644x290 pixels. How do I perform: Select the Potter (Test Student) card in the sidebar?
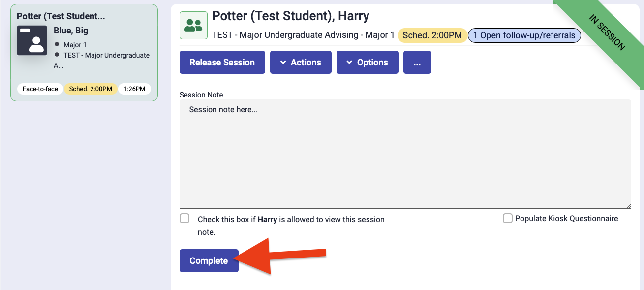84,52
